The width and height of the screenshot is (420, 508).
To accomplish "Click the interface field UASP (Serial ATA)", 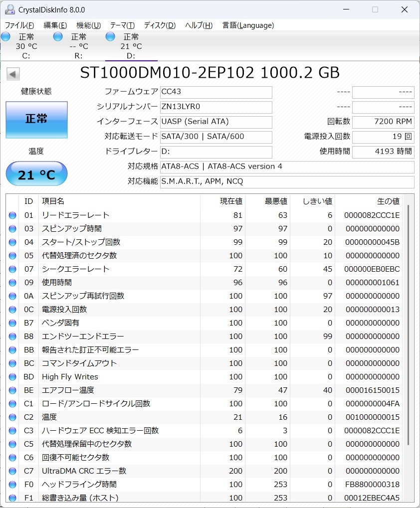I will [216, 122].
